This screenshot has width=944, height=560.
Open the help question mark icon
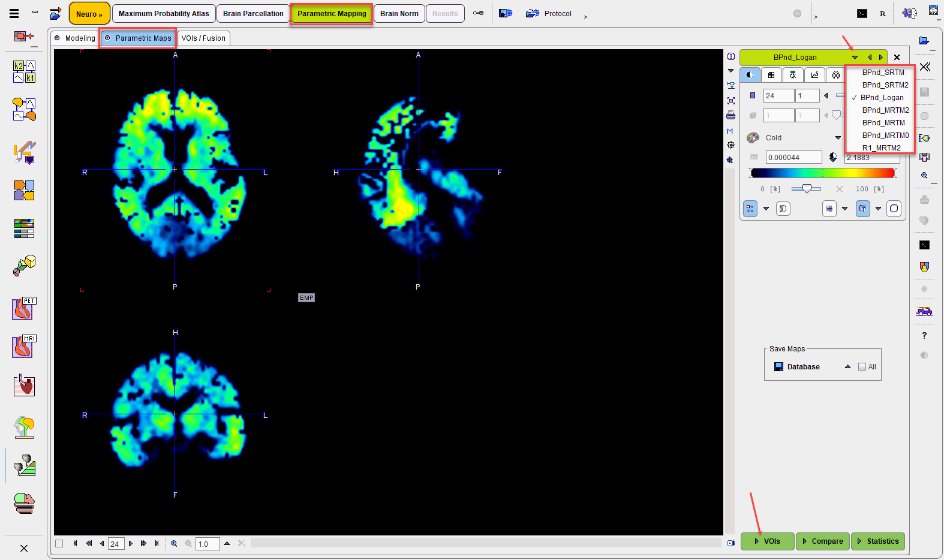924,336
